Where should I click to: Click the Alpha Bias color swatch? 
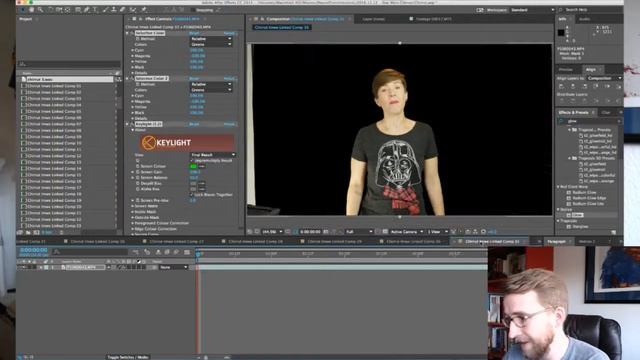tap(193, 189)
